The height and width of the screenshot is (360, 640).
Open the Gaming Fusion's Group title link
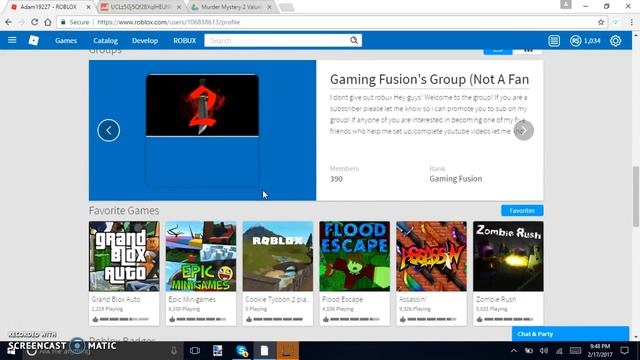pyautogui.click(x=429, y=79)
